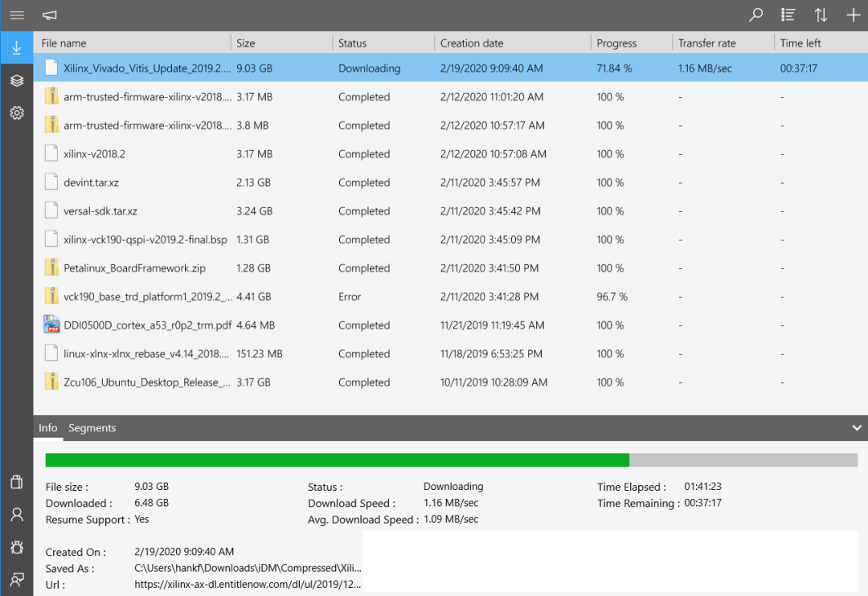Click the zip icon of Zcu106_Ubuntu_Desktop_Release
Screen dimensions: 868x596
click(51, 382)
